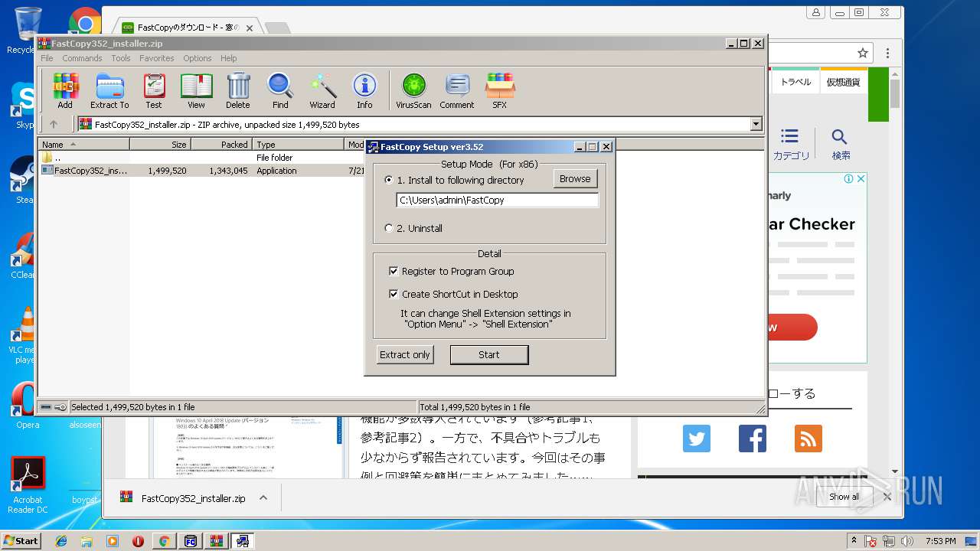Open the ad info icon

tap(849, 179)
